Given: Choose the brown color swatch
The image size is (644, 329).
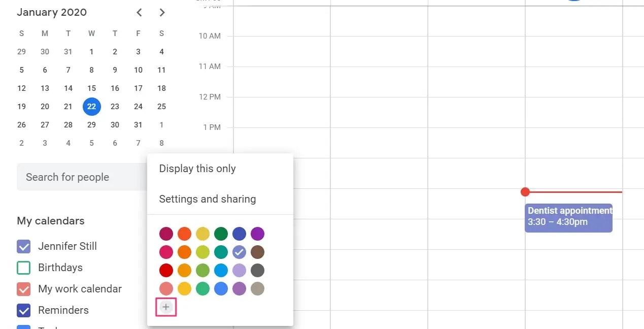Looking at the screenshot, I should tap(257, 252).
